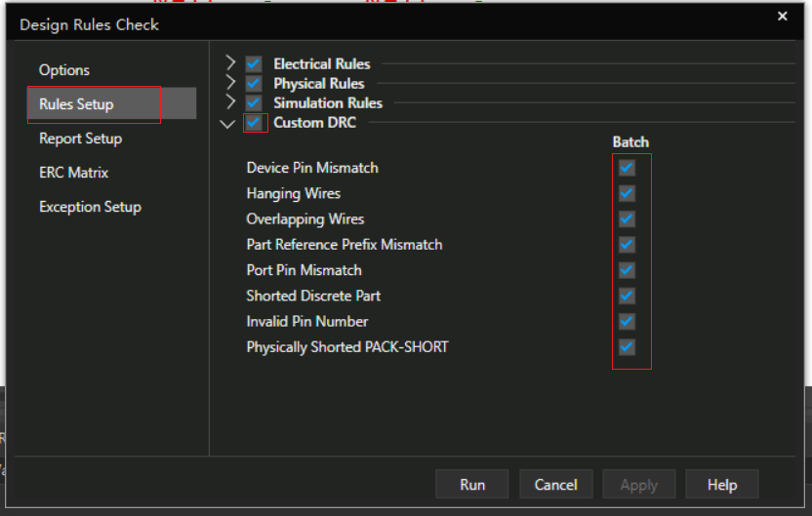Click the Custom DRC label

(x=315, y=123)
